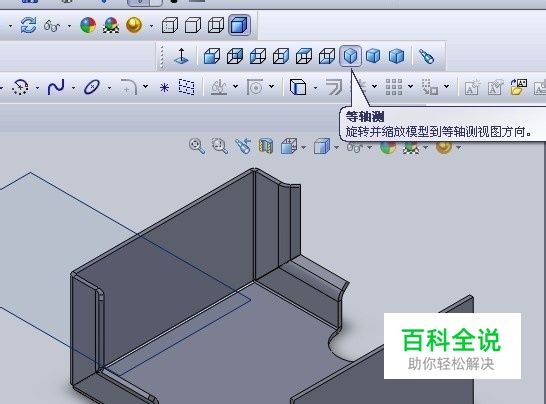Click the gold sphere View Settings icon in upper toolbar
The height and width of the screenshot is (404, 546).
(134, 25)
